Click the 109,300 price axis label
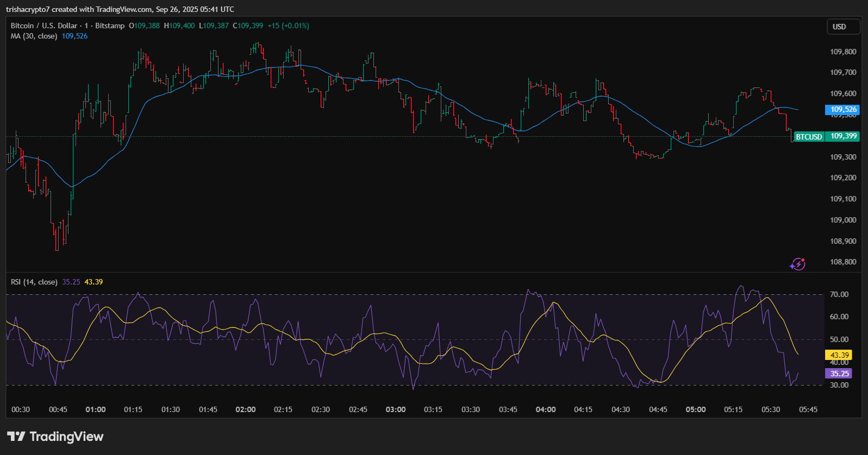This screenshot has height=455, width=868. (x=843, y=157)
